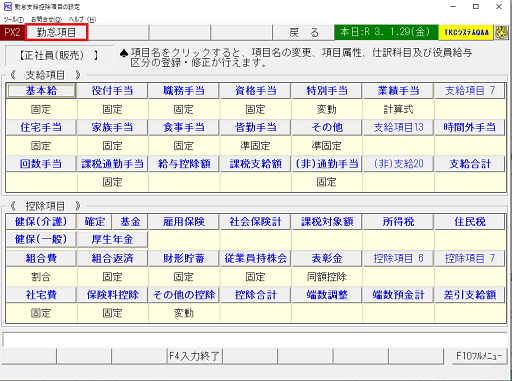Open TKCシステムQ&A yellow button
The height and width of the screenshot is (381, 512).
coord(466,32)
